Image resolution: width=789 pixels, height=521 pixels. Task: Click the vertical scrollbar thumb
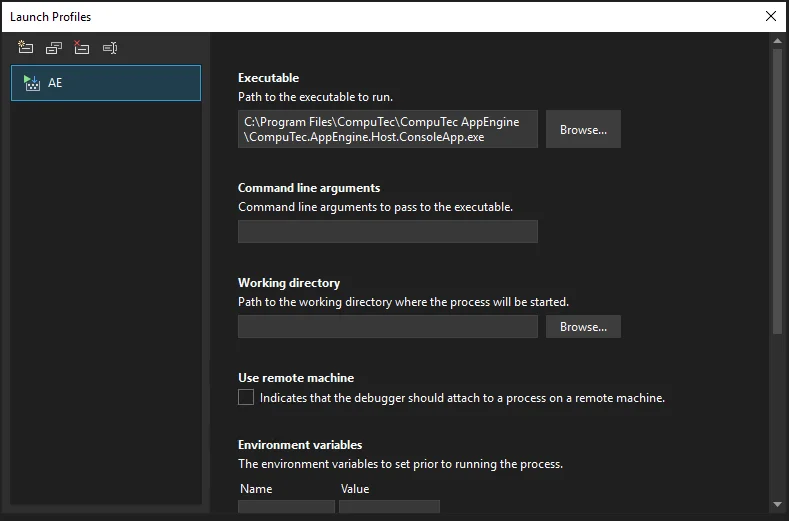[777, 190]
